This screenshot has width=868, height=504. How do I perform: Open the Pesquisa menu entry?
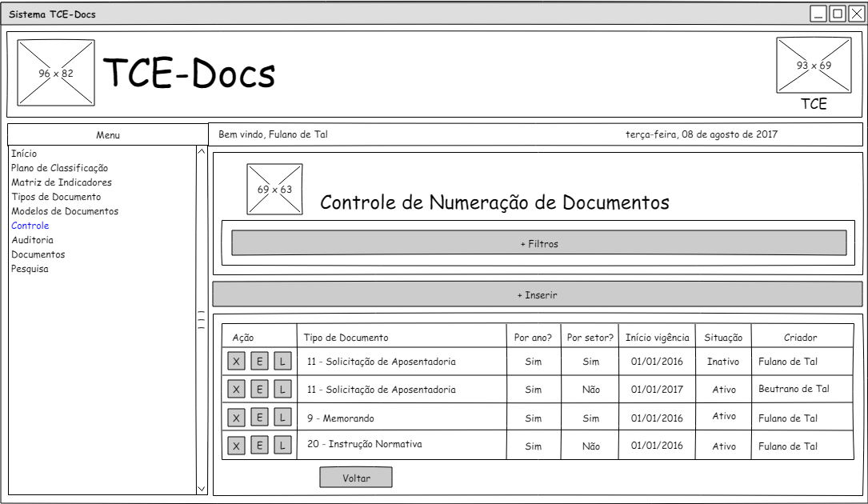point(30,269)
